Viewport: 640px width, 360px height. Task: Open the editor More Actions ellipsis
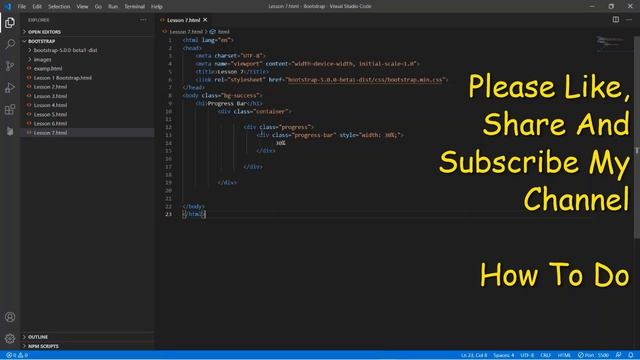pos(629,20)
